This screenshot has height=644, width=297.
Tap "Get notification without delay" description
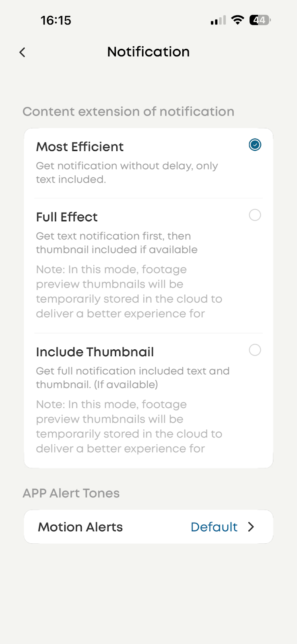[x=127, y=172]
